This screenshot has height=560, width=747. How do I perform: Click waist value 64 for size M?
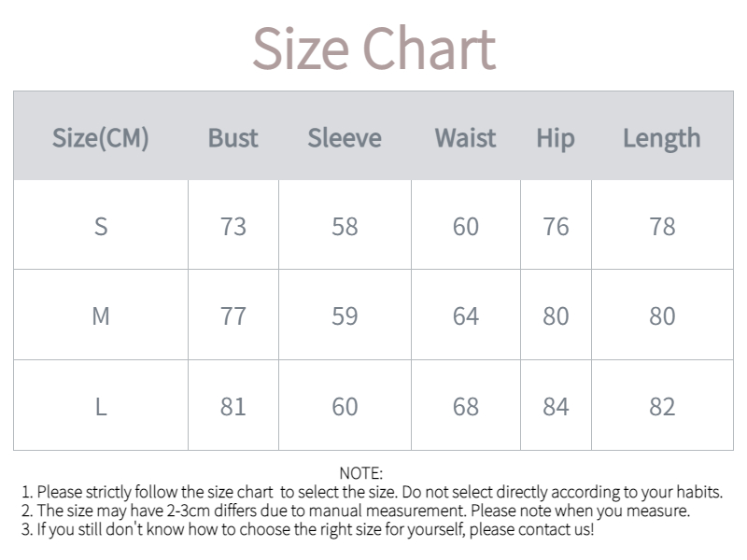[465, 316]
